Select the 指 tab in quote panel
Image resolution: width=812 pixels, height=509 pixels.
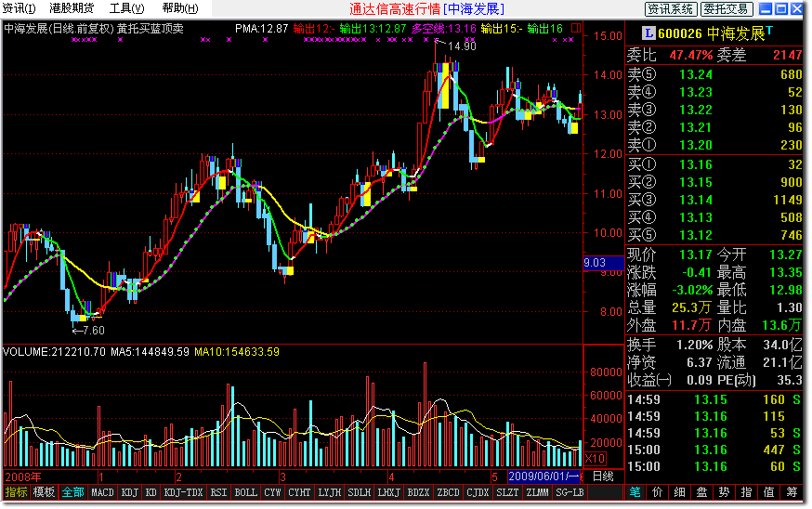[x=746, y=492]
